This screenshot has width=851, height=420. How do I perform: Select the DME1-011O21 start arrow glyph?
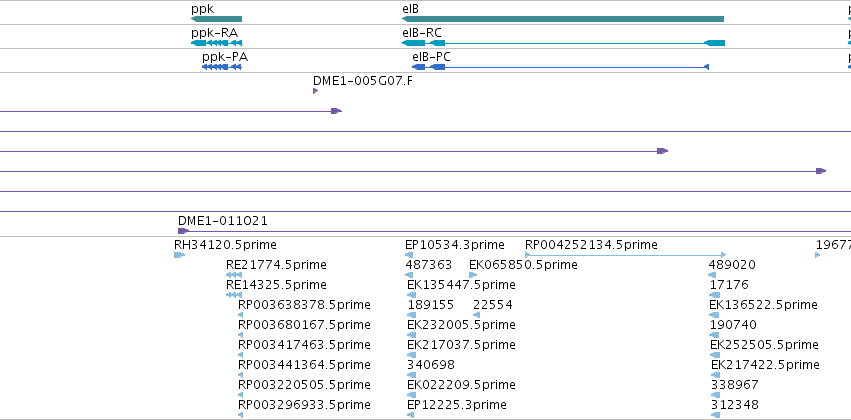coord(183,231)
